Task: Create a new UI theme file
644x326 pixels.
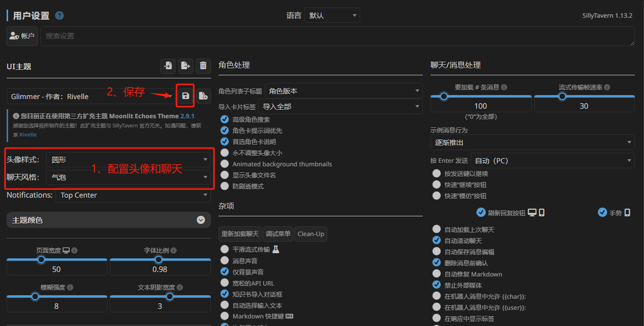Action: (203, 96)
